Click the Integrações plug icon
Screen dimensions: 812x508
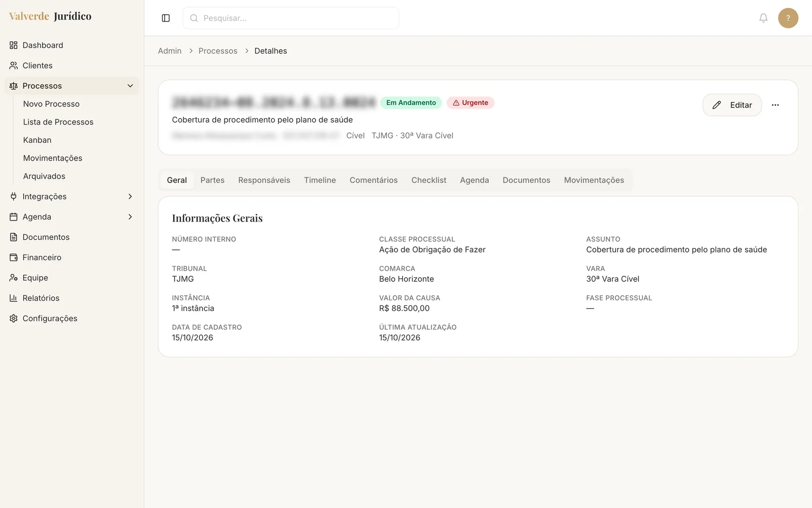14,197
